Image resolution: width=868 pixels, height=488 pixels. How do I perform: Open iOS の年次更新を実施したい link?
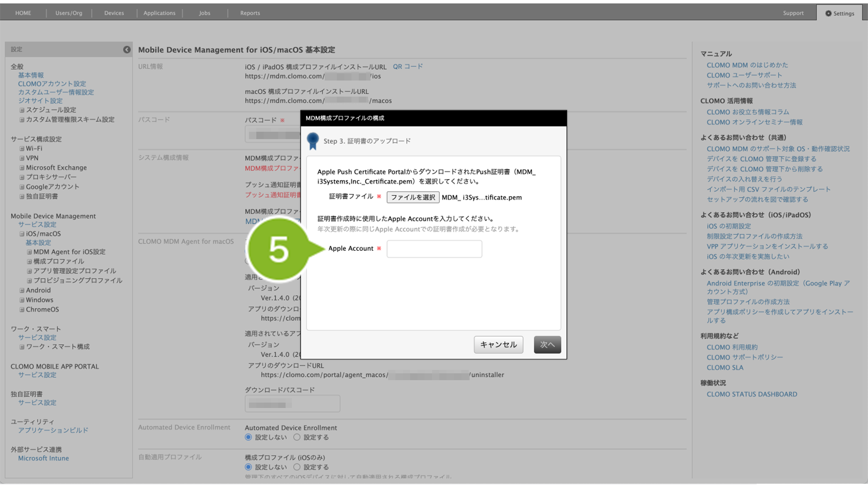tap(748, 257)
